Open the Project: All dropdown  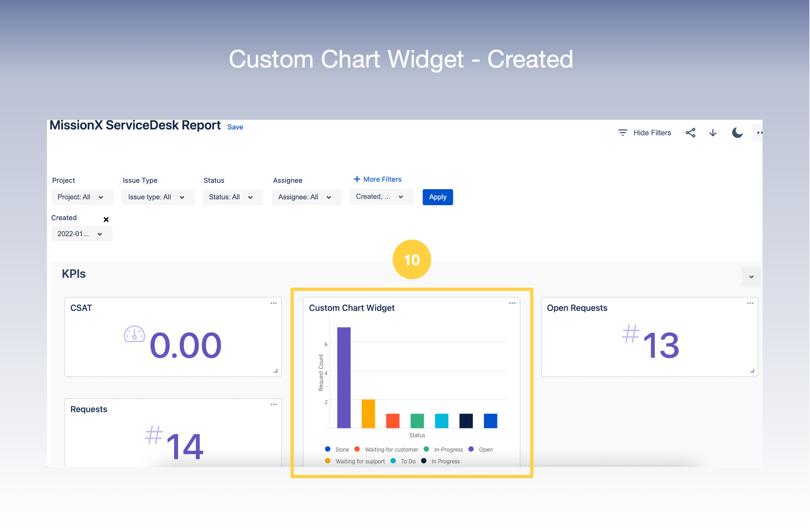pos(82,197)
